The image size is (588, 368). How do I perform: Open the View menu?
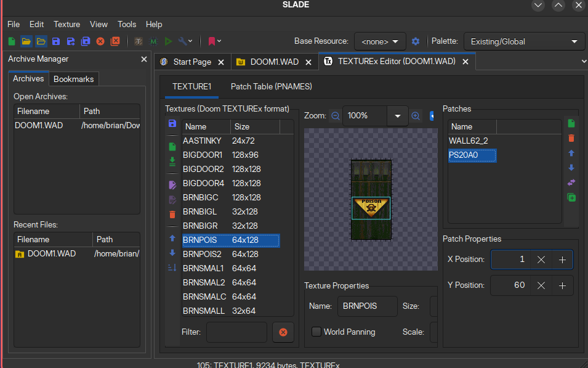tap(99, 25)
